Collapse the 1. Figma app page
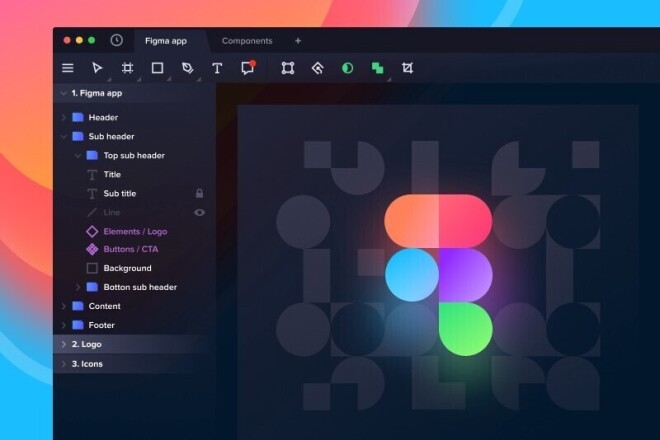The width and height of the screenshot is (660, 440). click(64, 93)
